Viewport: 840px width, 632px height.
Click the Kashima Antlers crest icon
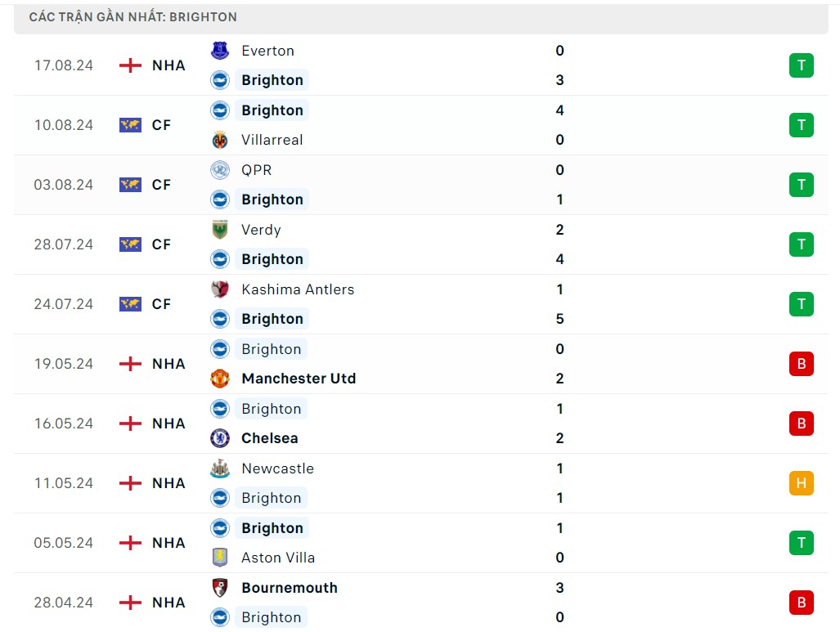(220, 289)
